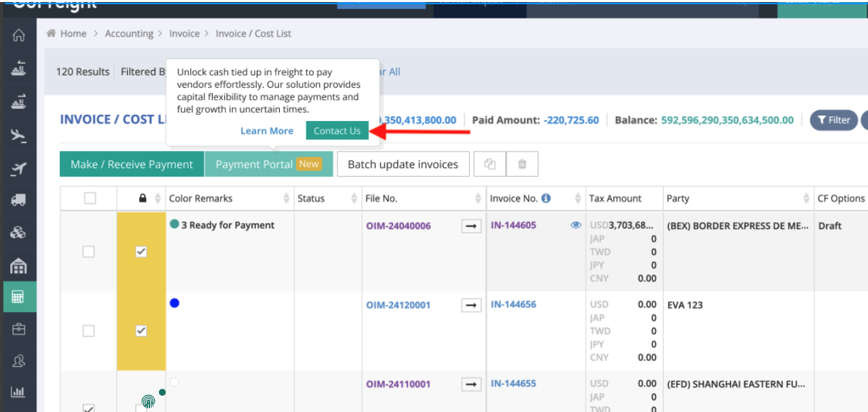868x412 pixels.
Task: Uncheck the lock checkbox in the EVA 123 row
Action: coord(141,330)
